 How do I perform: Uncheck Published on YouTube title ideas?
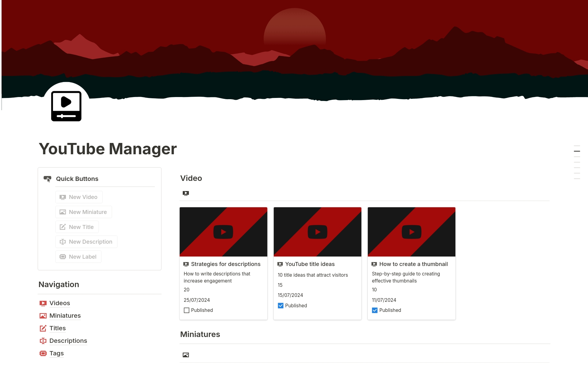(281, 305)
